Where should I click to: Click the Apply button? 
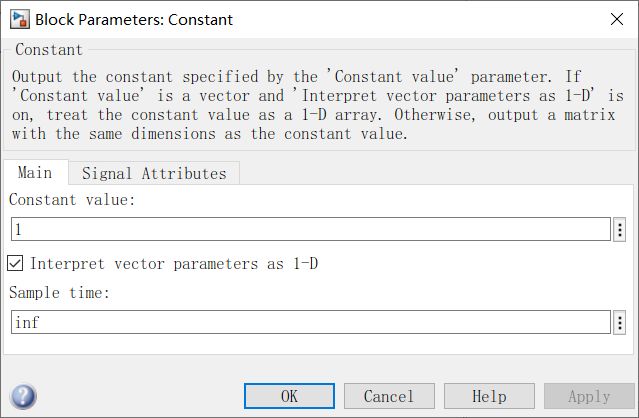click(x=589, y=396)
